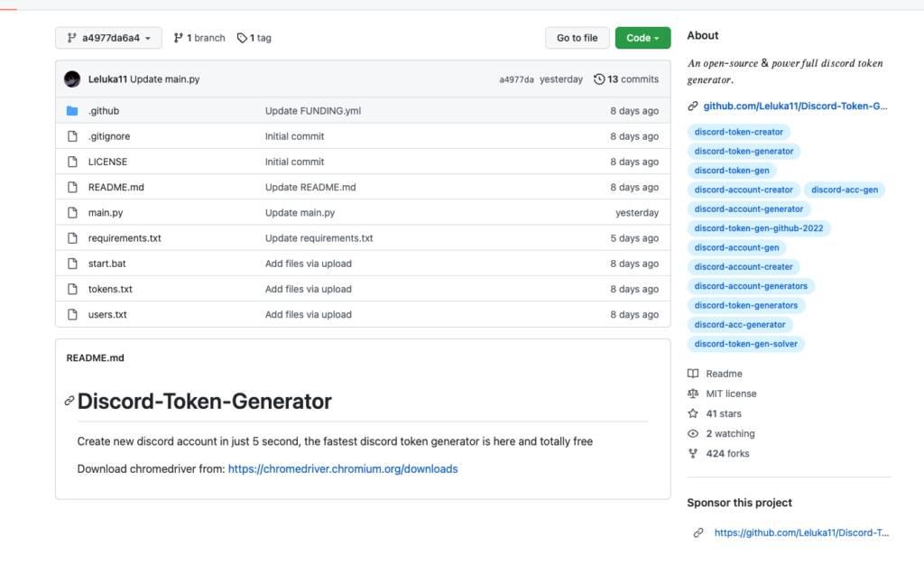Open the 1 branch link

coord(199,38)
